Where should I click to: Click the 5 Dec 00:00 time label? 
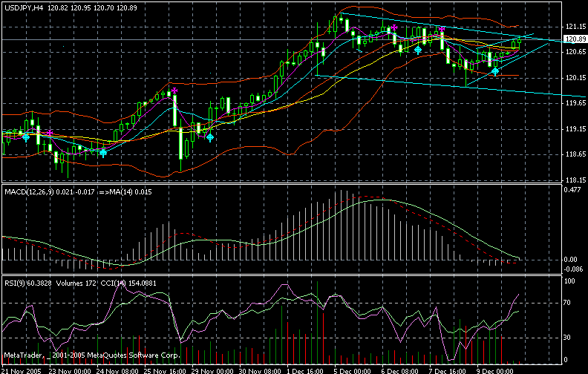click(x=353, y=370)
